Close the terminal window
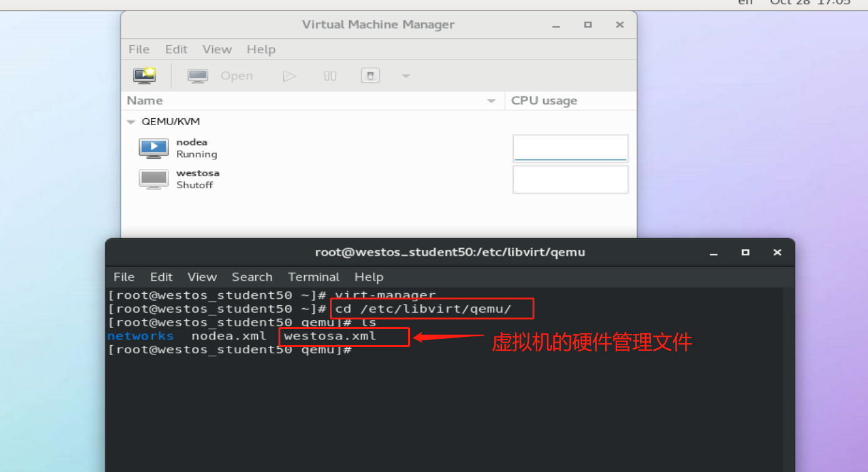This screenshot has width=868, height=472. point(777,253)
